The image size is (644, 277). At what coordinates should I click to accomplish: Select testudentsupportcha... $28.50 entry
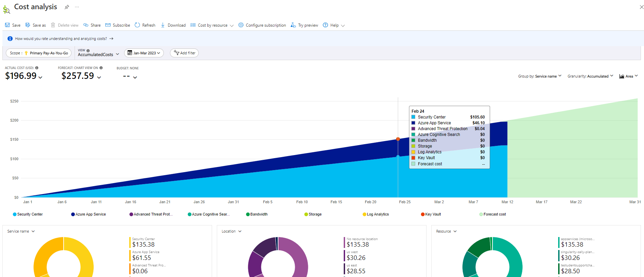(x=576, y=269)
